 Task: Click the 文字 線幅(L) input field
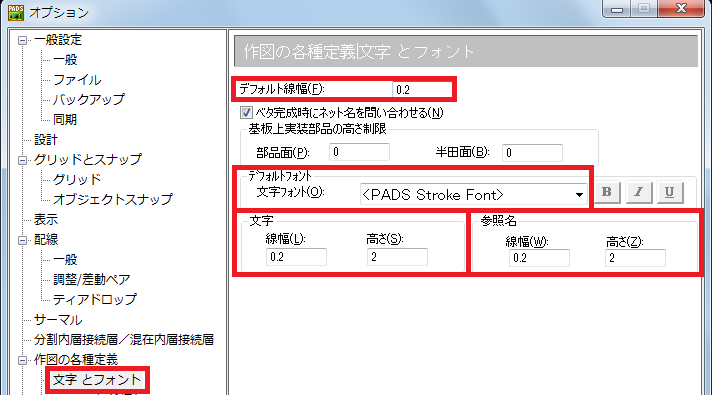[296, 257]
